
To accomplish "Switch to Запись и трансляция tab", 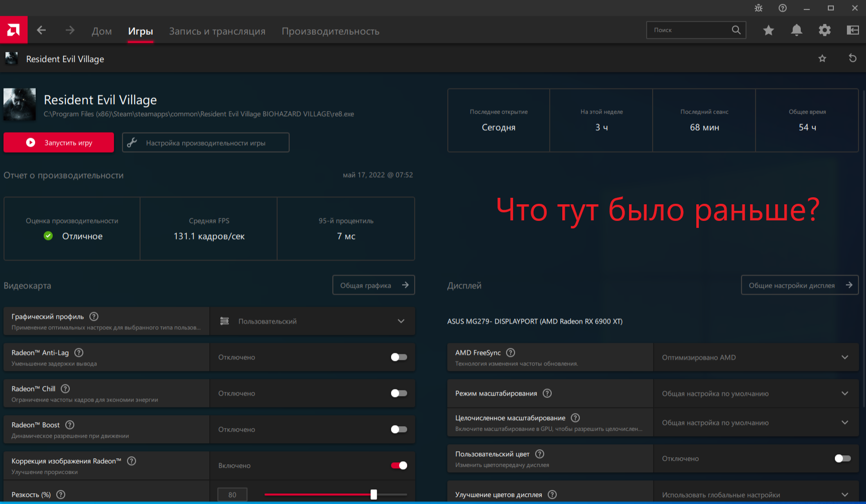I will point(217,31).
